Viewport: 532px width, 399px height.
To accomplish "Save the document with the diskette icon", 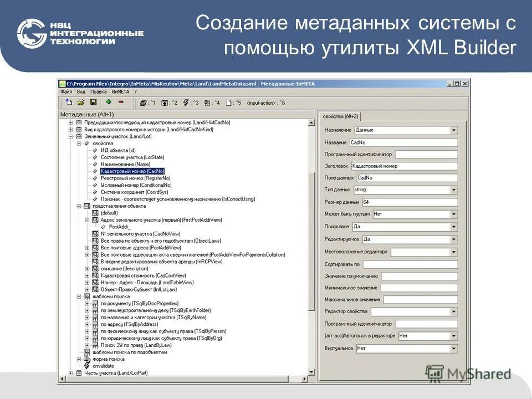I will point(93,101).
